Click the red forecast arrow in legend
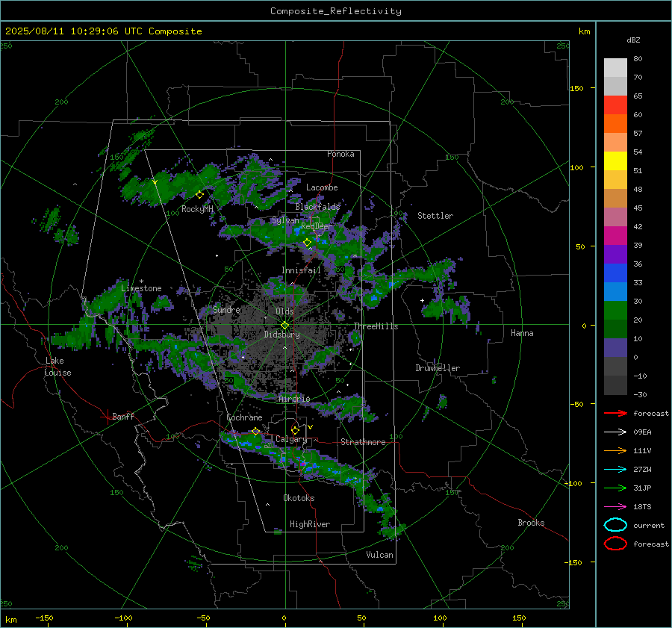 pos(615,413)
